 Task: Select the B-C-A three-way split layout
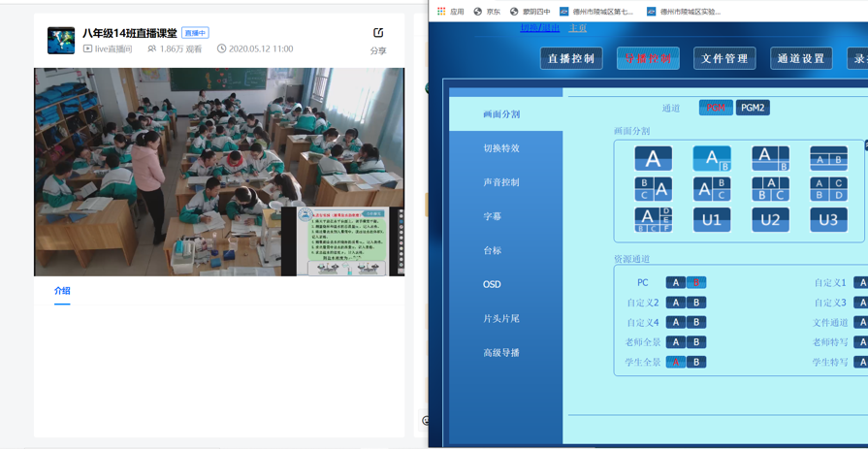tap(653, 189)
